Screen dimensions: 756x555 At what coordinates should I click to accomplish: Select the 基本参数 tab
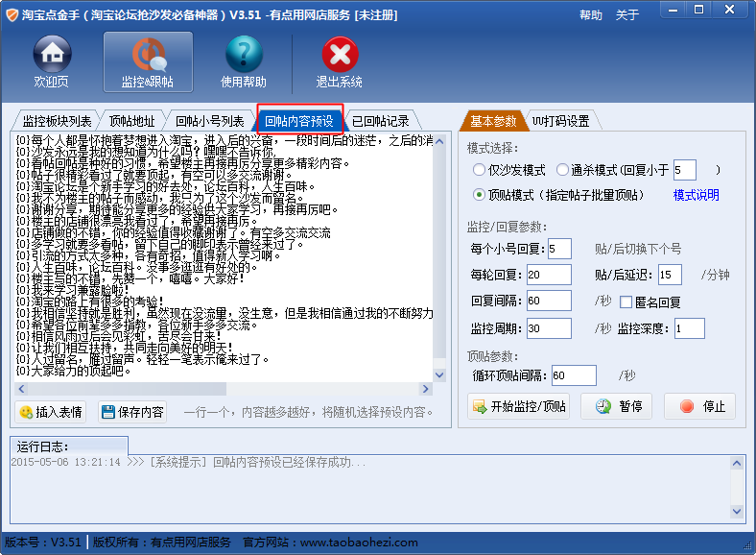click(x=493, y=121)
